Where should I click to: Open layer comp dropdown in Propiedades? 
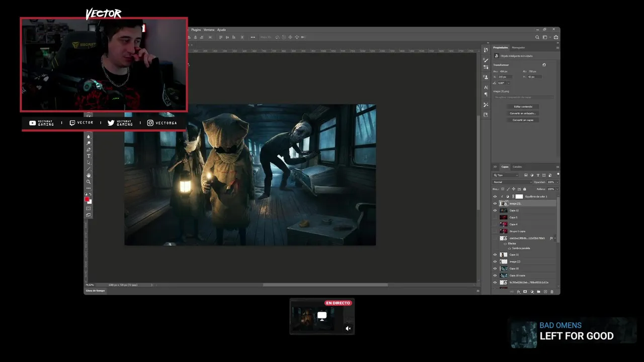click(x=524, y=98)
